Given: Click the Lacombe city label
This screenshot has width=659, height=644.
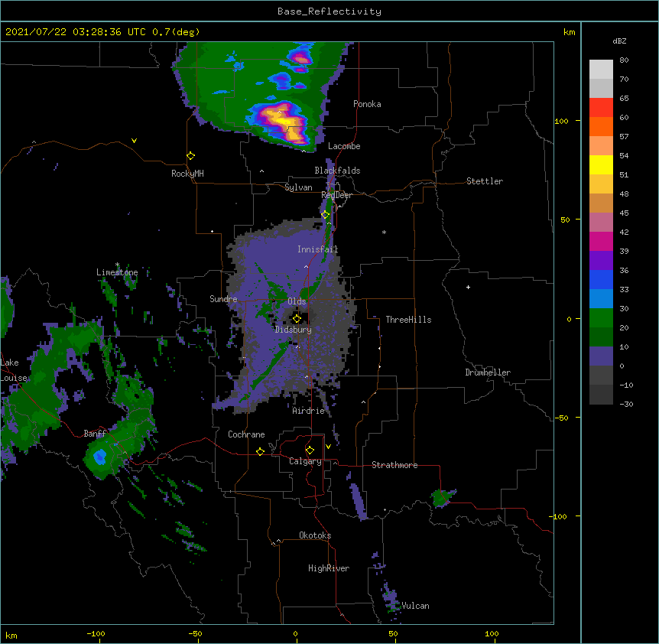Looking at the screenshot, I should (344, 146).
